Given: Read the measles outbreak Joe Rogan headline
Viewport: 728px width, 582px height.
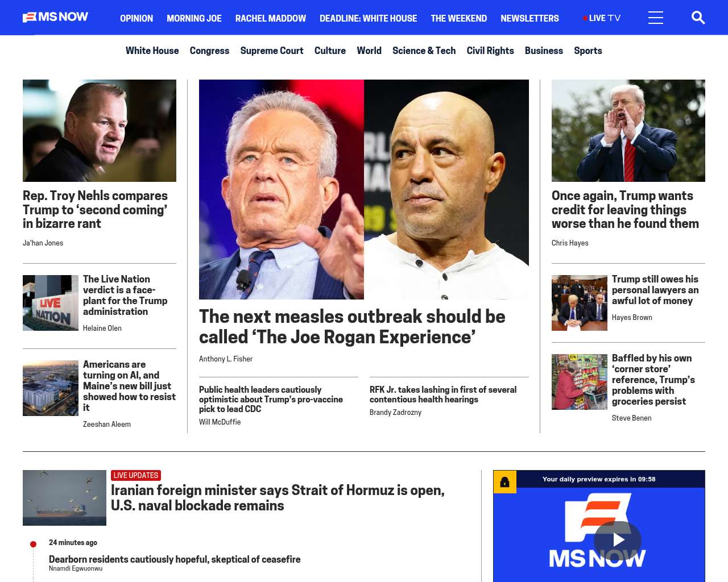Looking at the screenshot, I should [x=352, y=326].
